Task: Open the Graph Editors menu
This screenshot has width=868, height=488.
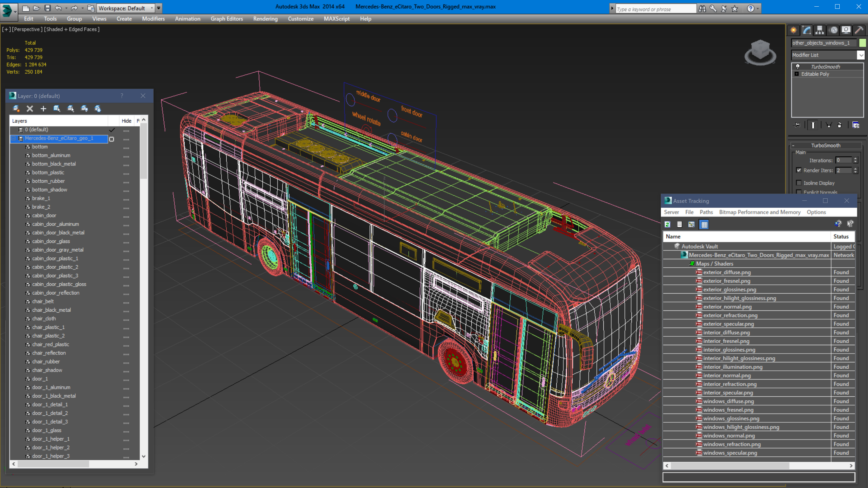Action: pyautogui.click(x=227, y=19)
